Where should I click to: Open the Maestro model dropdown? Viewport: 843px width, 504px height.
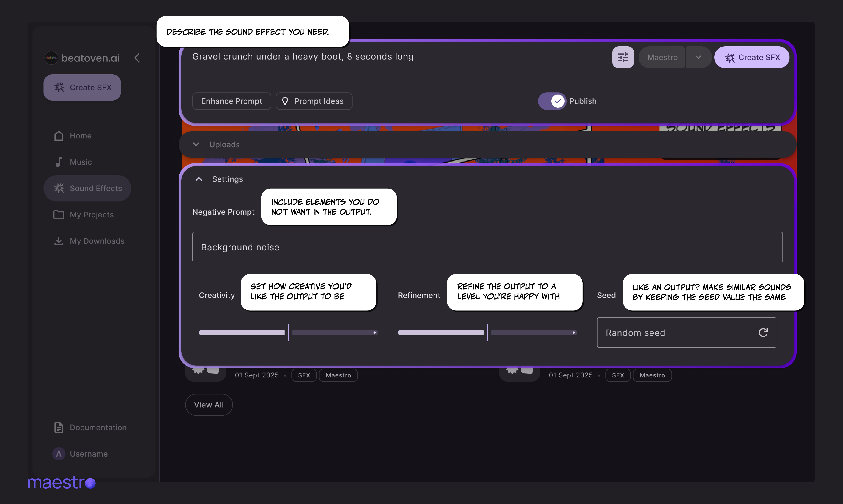coord(699,57)
